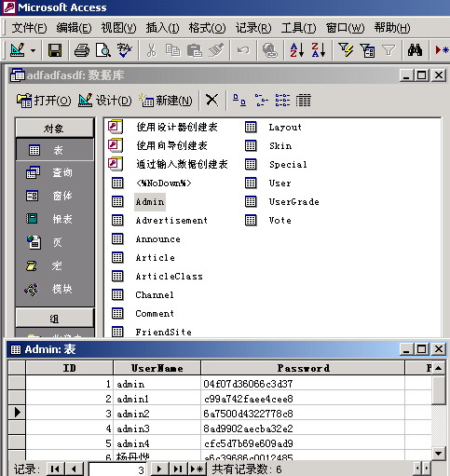Viewport: 450px width, 476px height.
Task: Click the Save toolbar icon
Action: (55, 50)
